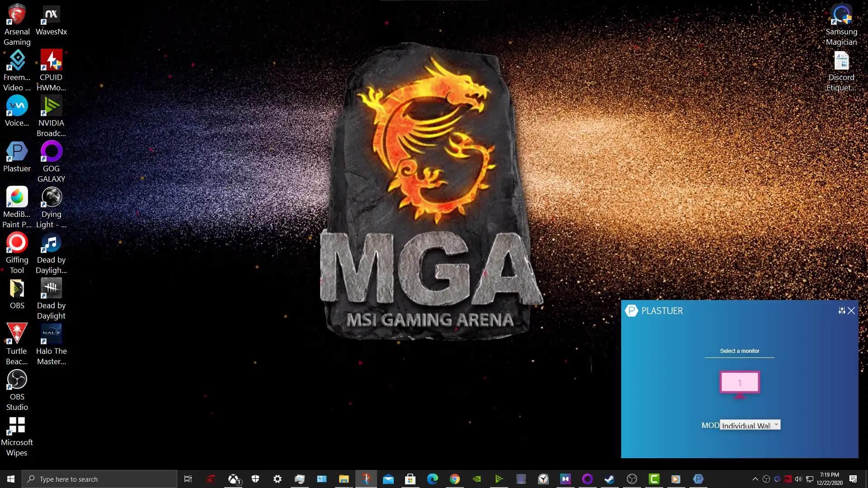The image size is (868, 488).
Task: Open GOG GALAXY desktop shortcut
Action: (51, 162)
